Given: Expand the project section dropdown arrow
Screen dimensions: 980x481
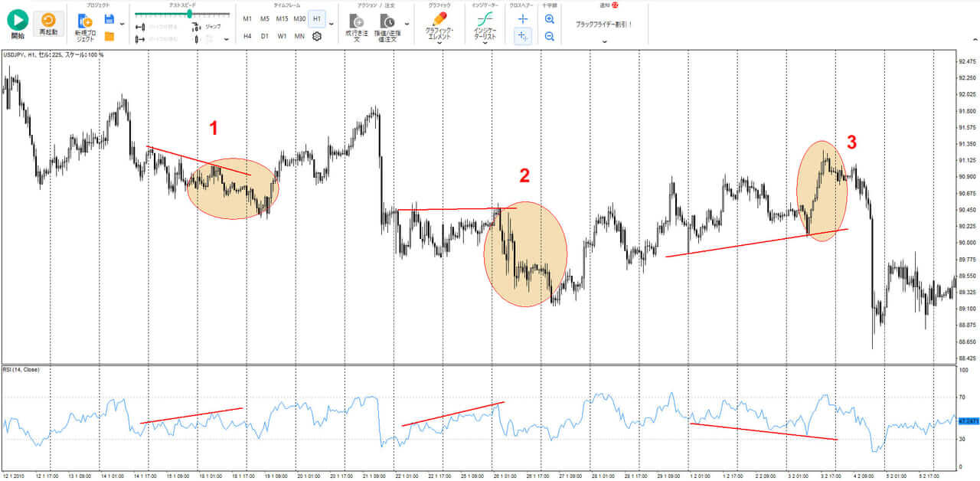Looking at the screenshot, I should coord(122,25).
